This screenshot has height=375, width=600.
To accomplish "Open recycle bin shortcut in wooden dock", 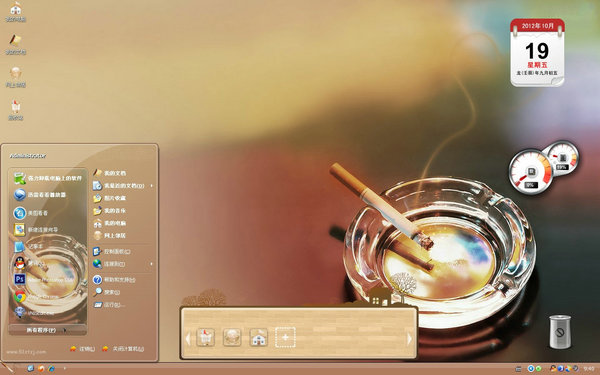I will (205, 338).
